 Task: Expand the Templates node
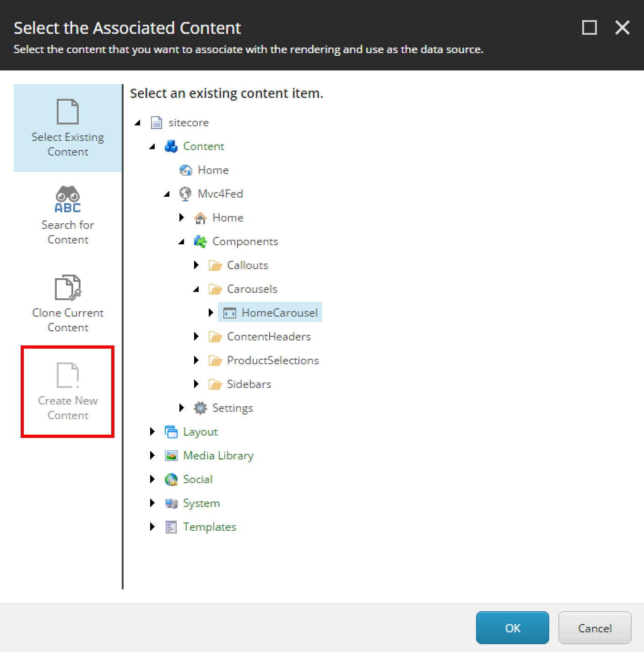click(152, 527)
